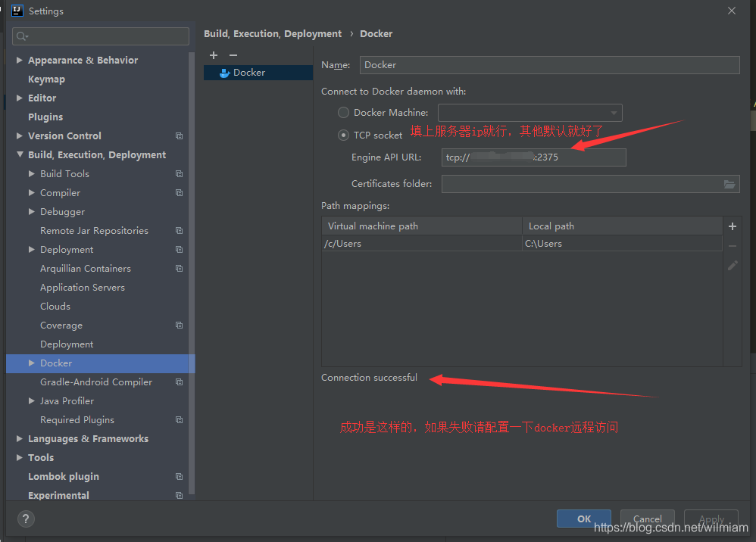Remove the selected path mapping with minus icon

[733, 246]
